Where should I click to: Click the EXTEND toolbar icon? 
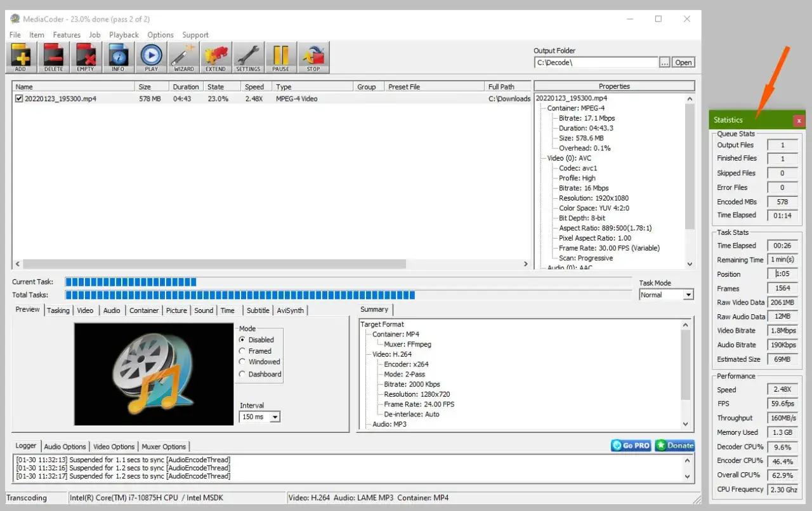[216, 58]
